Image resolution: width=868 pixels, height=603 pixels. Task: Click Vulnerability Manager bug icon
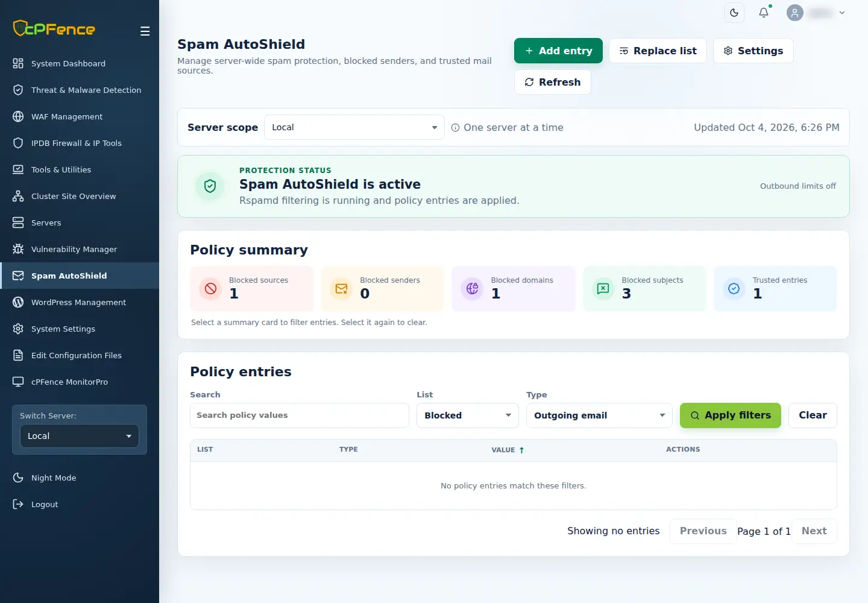(18, 249)
